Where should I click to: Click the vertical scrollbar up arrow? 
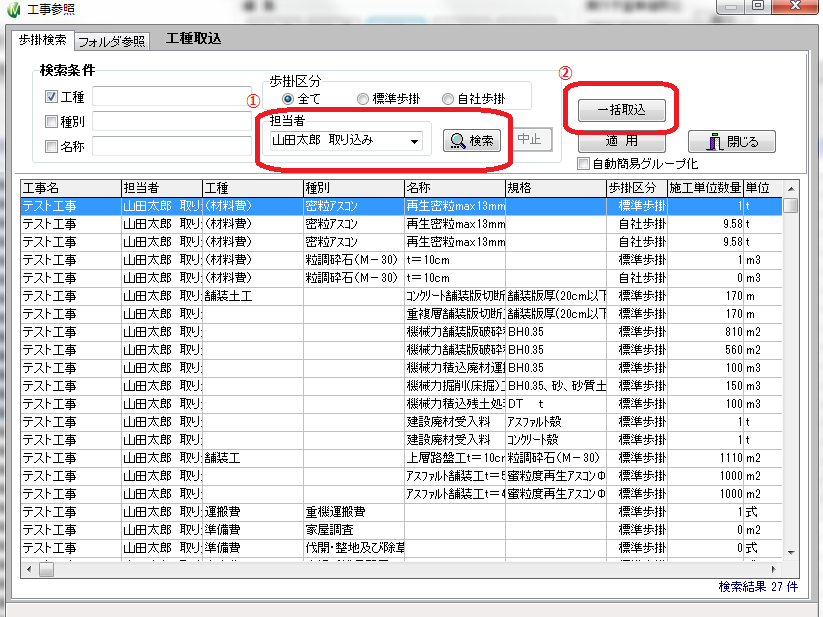790,189
